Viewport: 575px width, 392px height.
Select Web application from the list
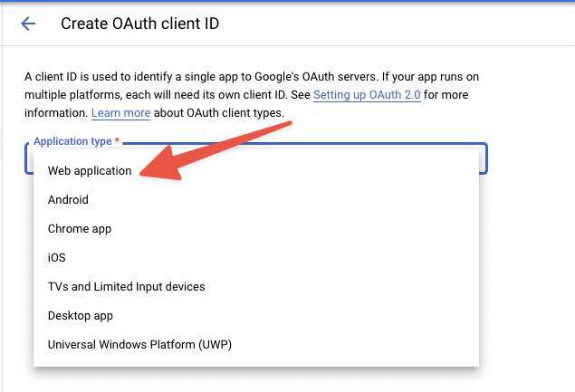point(256,171)
